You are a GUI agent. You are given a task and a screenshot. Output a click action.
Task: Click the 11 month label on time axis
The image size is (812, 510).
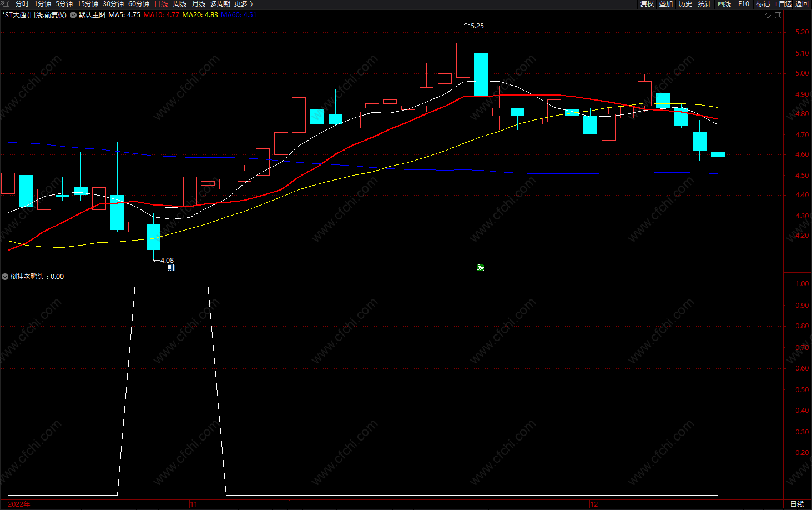pyautogui.click(x=194, y=504)
